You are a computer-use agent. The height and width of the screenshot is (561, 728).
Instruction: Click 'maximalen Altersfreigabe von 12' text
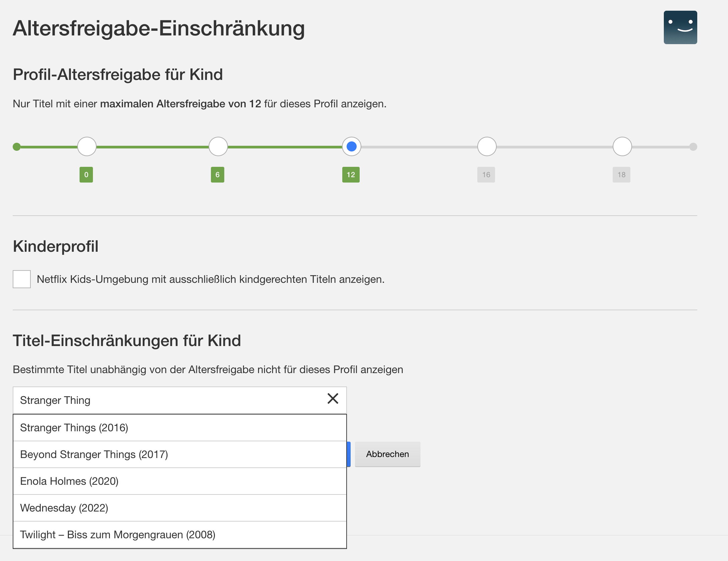(x=180, y=104)
